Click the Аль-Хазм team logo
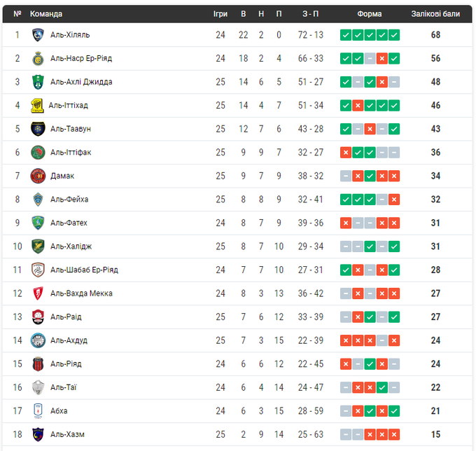Screen dimensions: 476x451 click(x=38, y=434)
